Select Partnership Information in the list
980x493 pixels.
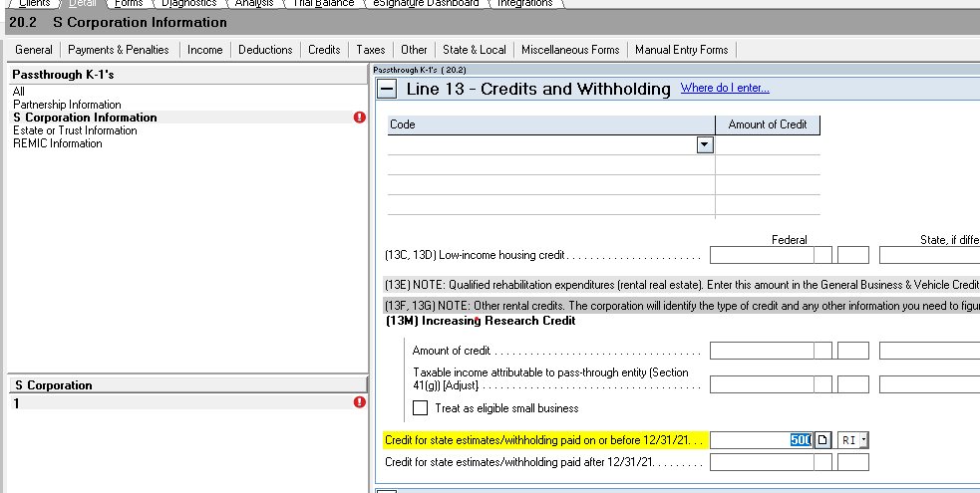coord(67,105)
